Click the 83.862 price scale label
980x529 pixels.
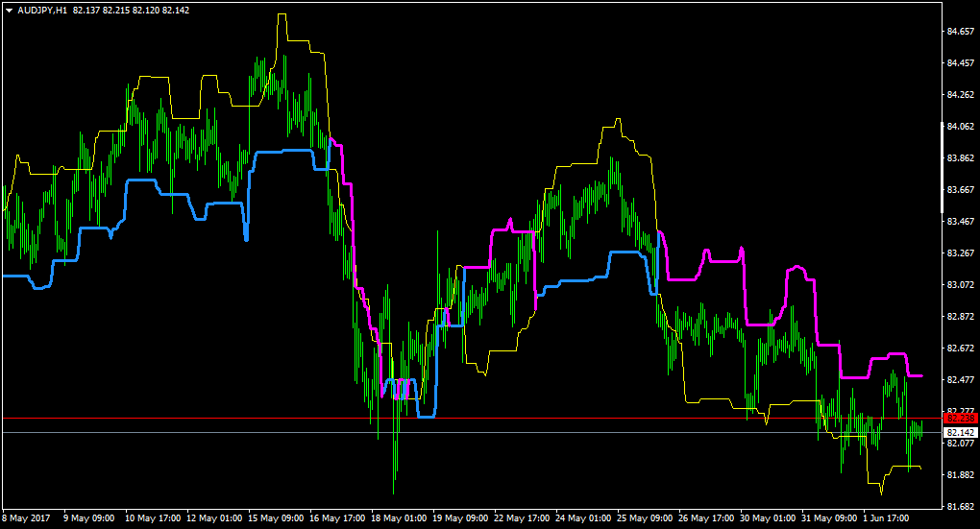[961, 158]
